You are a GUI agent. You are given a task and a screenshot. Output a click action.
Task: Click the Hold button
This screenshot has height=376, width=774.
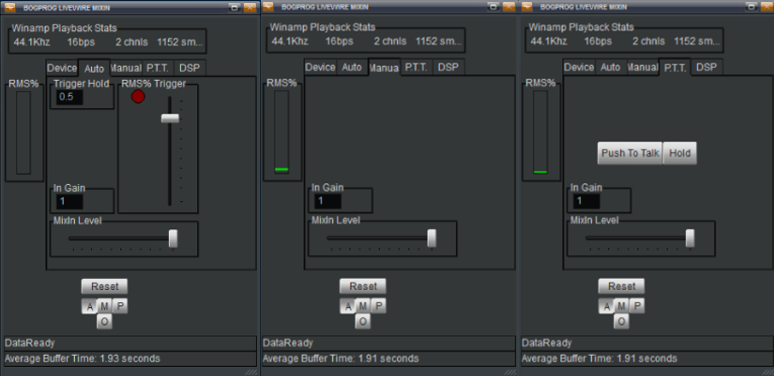click(x=680, y=153)
